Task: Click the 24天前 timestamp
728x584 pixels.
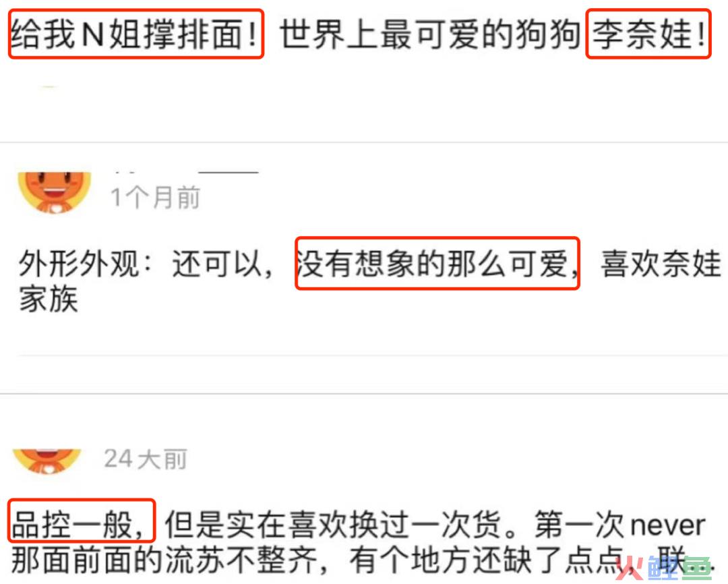Action: (x=146, y=459)
